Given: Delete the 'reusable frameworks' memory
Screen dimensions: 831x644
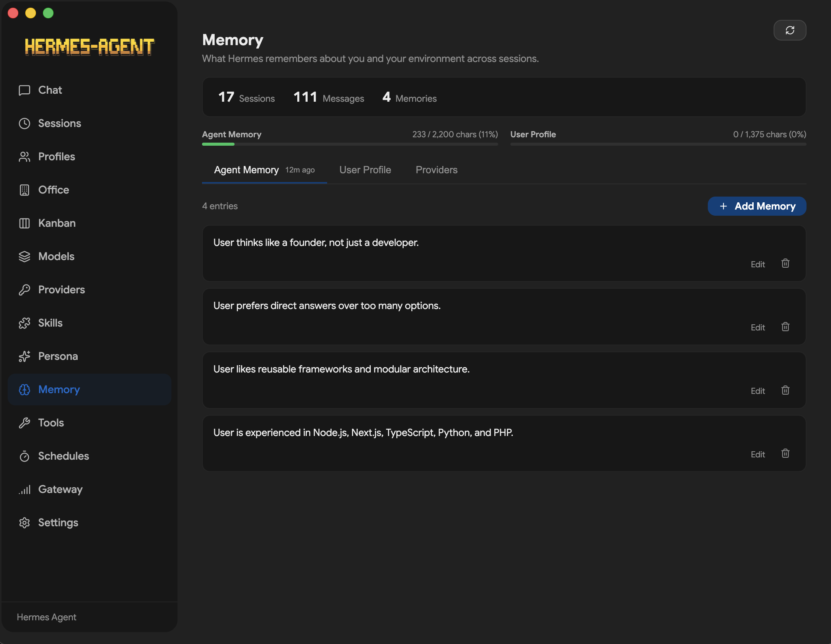Looking at the screenshot, I should click(785, 390).
